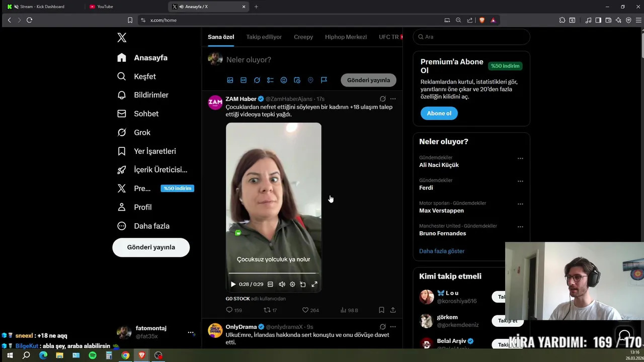
Task: Toggle browser sidebar panel
Action: [598, 20]
